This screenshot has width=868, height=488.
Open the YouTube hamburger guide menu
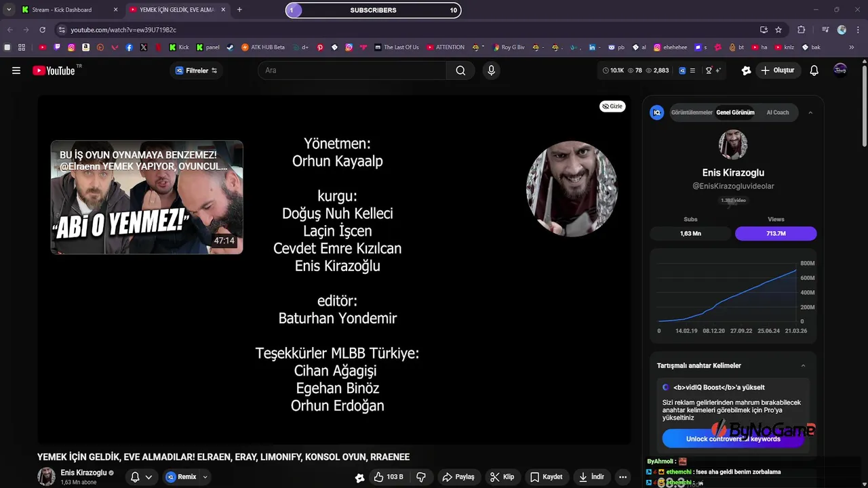coord(16,70)
